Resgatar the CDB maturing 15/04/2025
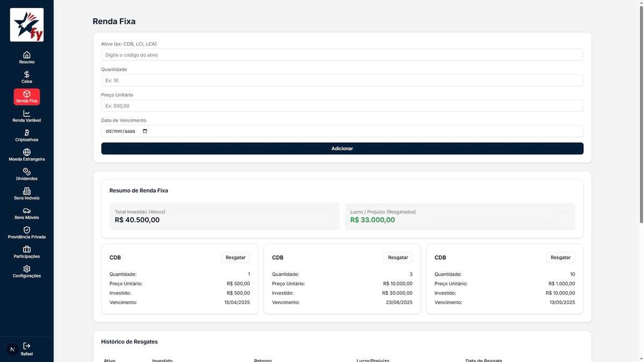Image resolution: width=644 pixels, height=362 pixels. pyautogui.click(x=236, y=257)
